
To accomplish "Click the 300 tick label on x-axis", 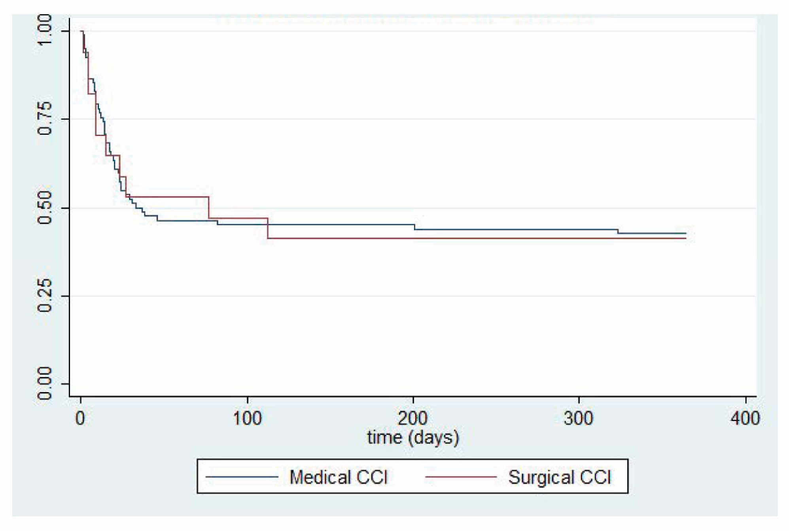I will (x=579, y=418).
